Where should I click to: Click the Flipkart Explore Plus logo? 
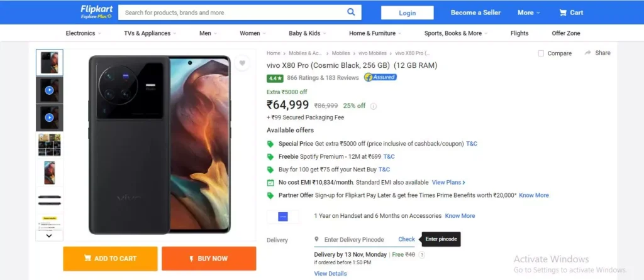coord(96,13)
